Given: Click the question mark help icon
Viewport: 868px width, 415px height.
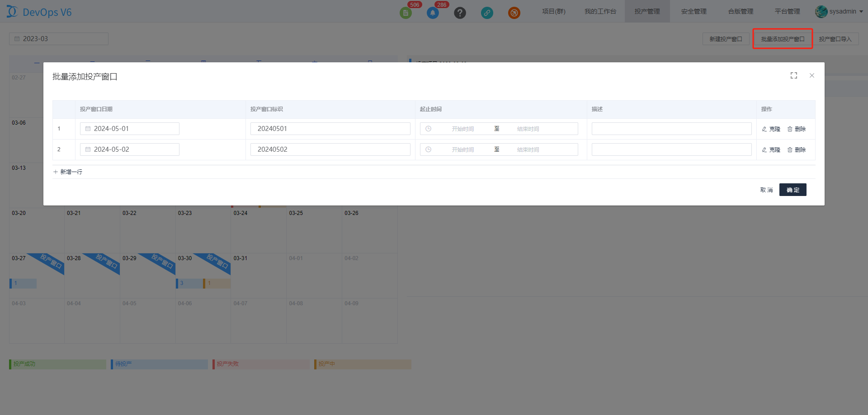Looking at the screenshot, I should click(x=460, y=13).
